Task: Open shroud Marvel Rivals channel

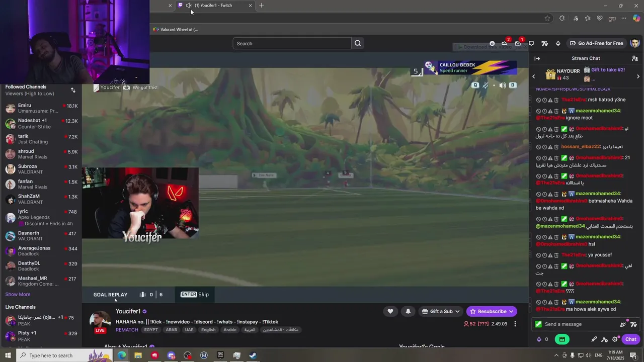Action: point(41,154)
